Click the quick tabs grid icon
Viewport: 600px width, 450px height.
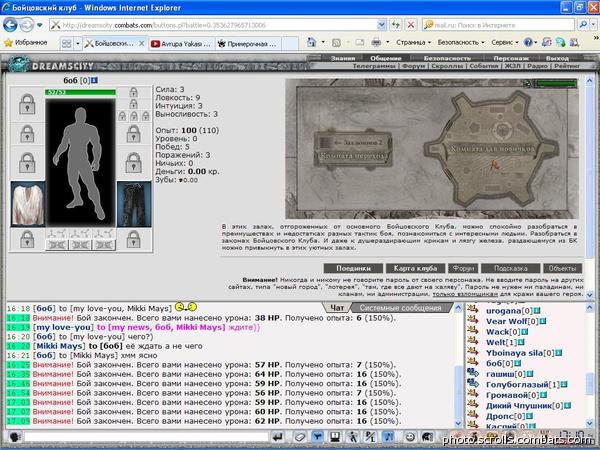coord(67,44)
